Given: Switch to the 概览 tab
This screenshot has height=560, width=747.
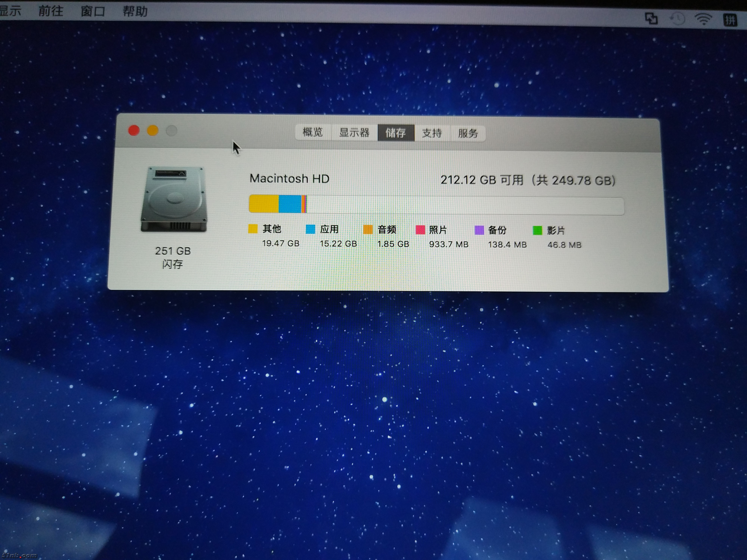Looking at the screenshot, I should pos(313,132).
